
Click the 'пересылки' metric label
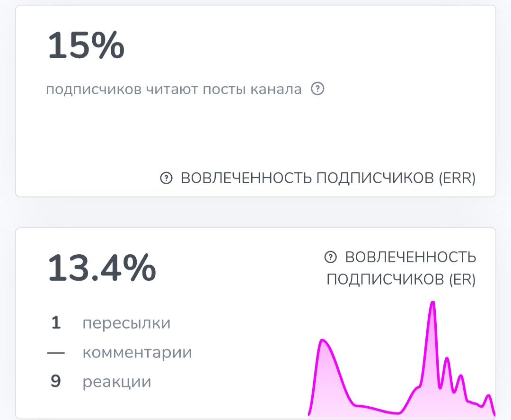point(126,323)
